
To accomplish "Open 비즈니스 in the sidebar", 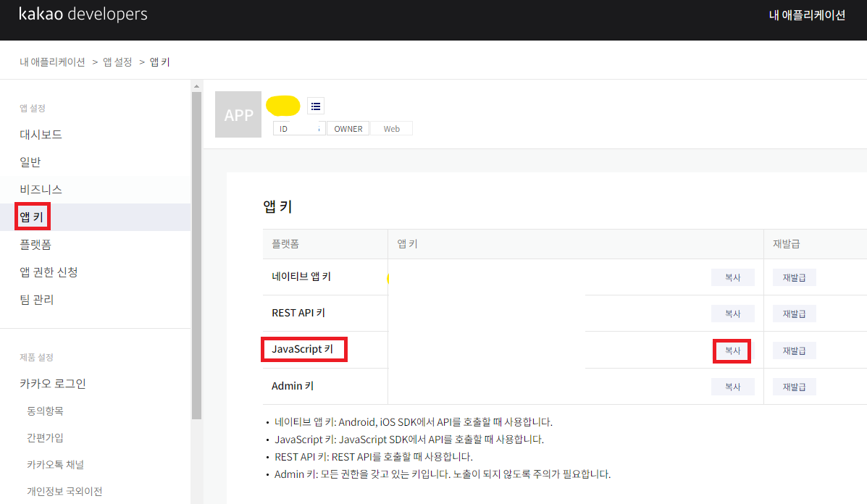I will [41, 190].
